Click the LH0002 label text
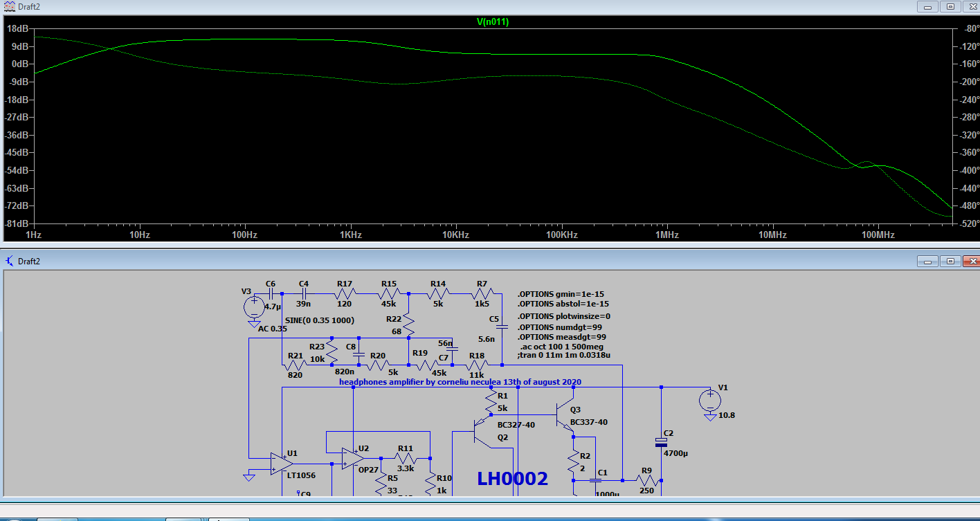980x521 pixels. pyautogui.click(x=513, y=479)
